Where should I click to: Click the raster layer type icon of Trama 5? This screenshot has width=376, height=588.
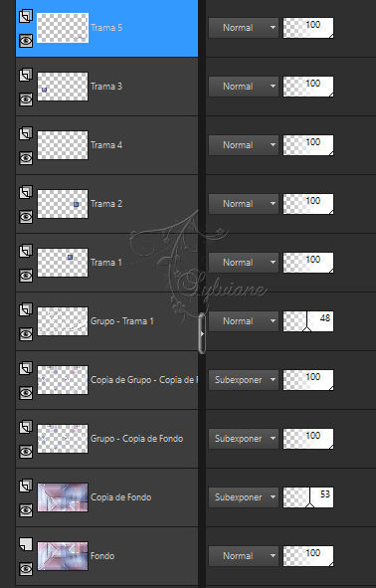[x=26, y=17]
